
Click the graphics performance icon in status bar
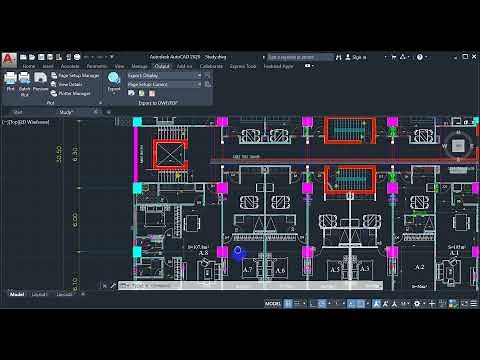click(453, 304)
